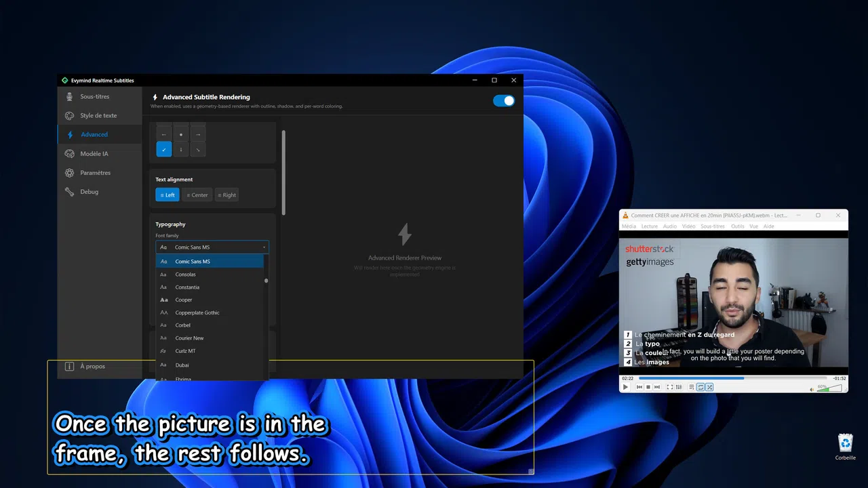868x488 pixels.
Task: Select the center dot position button
Action: [x=181, y=134]
